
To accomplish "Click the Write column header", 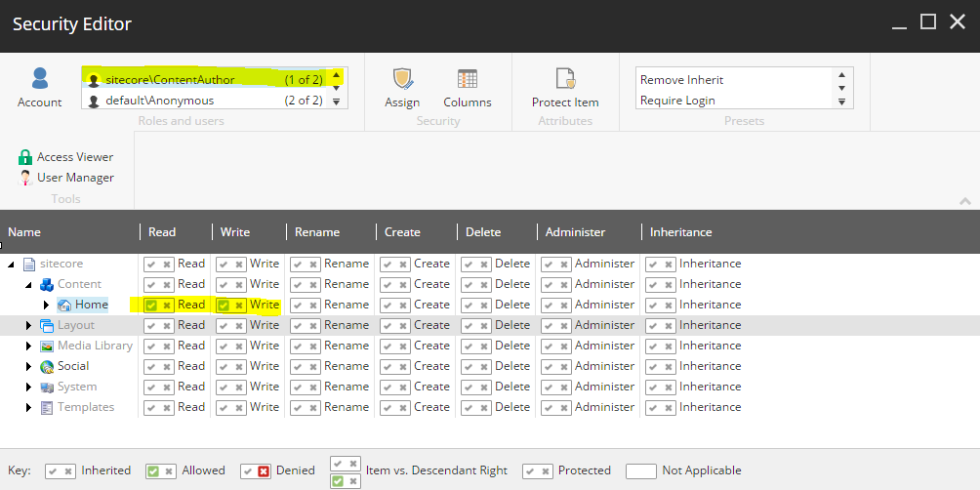I will 235,232.
